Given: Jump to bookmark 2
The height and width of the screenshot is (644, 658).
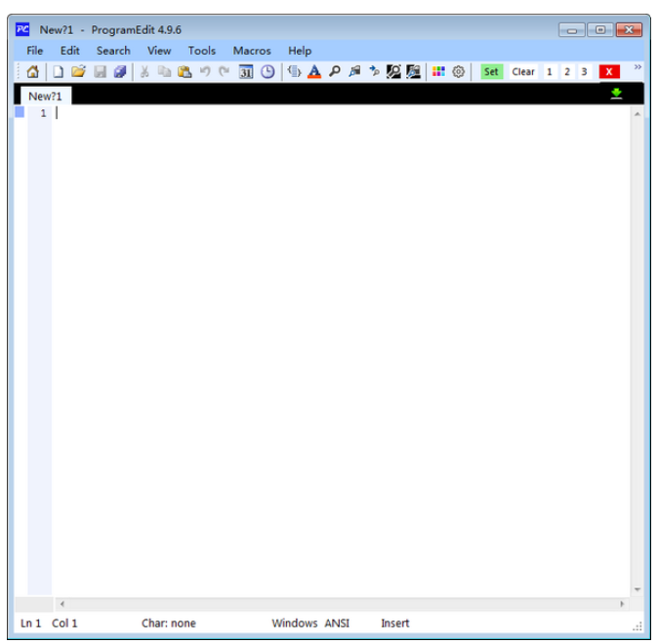Looking at the screenshot, I should tap(567, 72).
